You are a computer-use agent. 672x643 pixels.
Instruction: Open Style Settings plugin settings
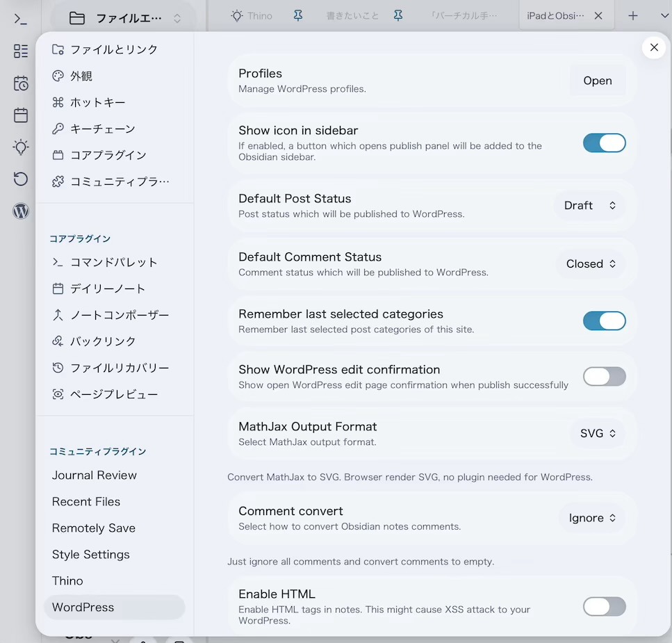pyautogui.click(x=115, y=554)
